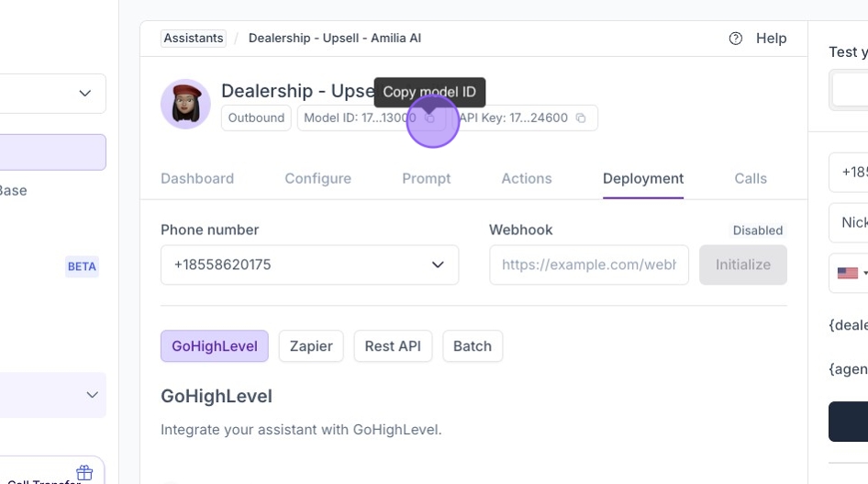The width and height of the screenshot is (868, 484).
Task: Select the Rest API integration option
Action: tap(393, 346)
